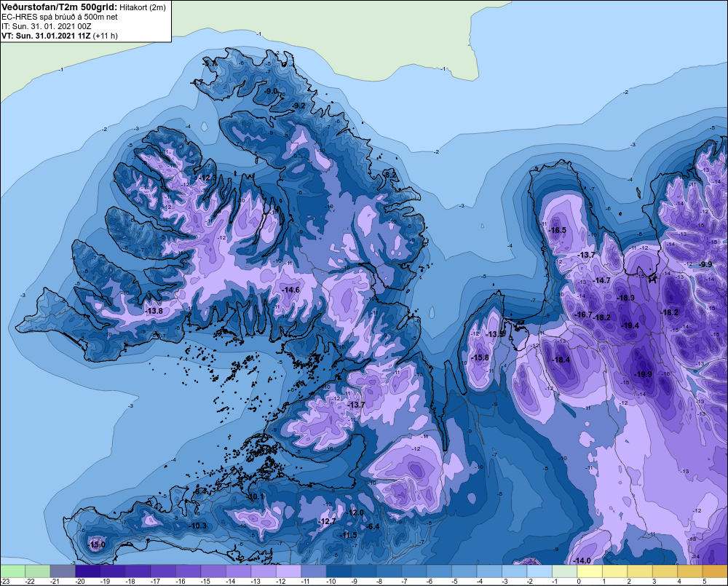
Task: Select the -16.7 temperature label
Action: pos(584,314)
